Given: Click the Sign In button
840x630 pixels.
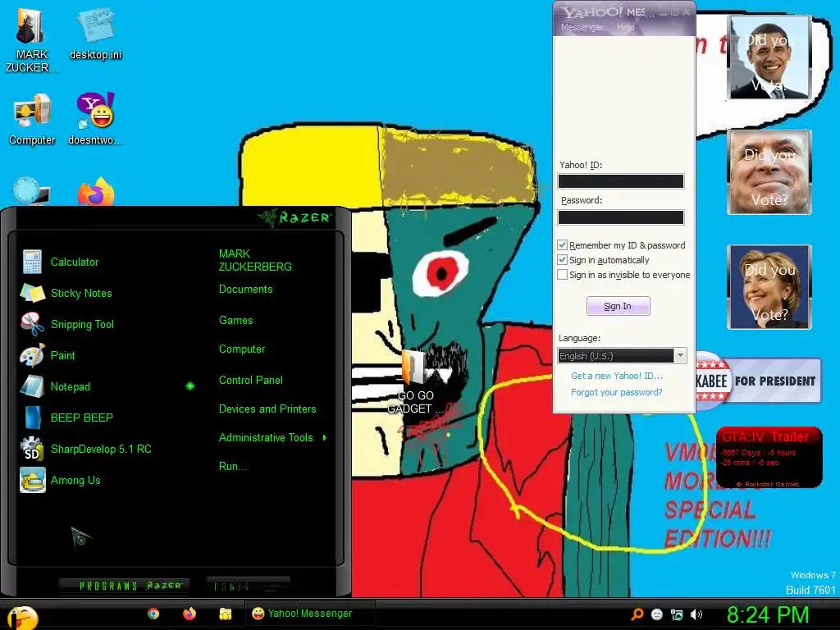Looking at the screenshot, I should point(619,306).
